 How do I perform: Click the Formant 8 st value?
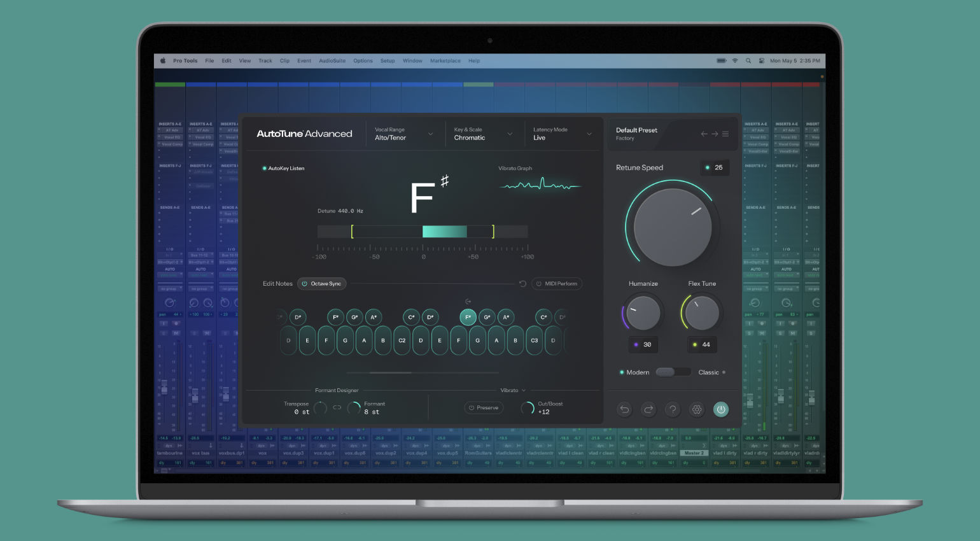(372, 412)
